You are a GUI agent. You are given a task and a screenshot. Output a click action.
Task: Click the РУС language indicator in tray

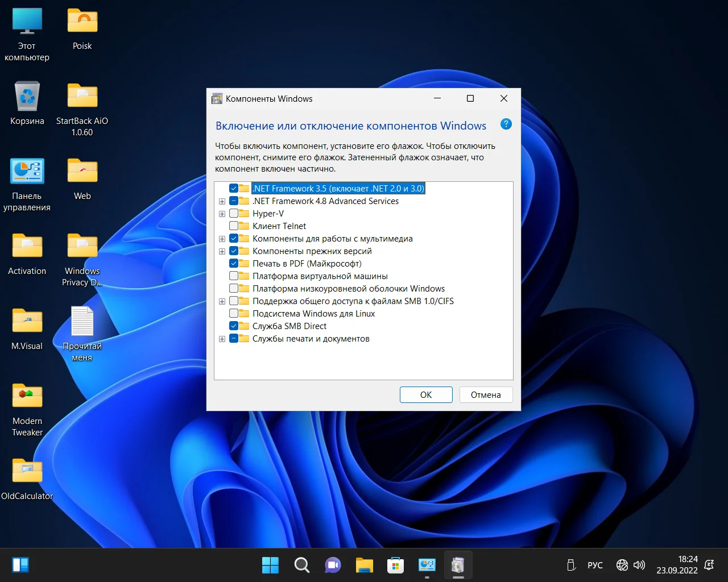coord(595,565)
